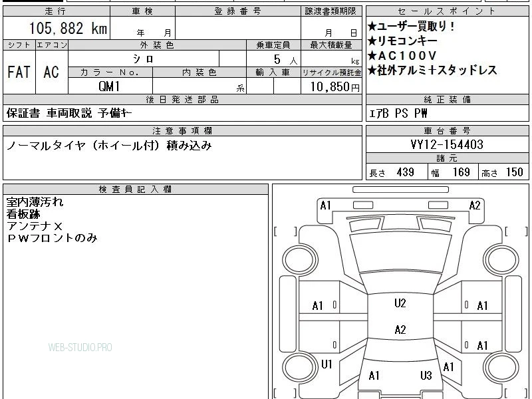Viewport: 532px width, 399px height.
Task: Click the 車検 header cell
Action: coord(142,11)
